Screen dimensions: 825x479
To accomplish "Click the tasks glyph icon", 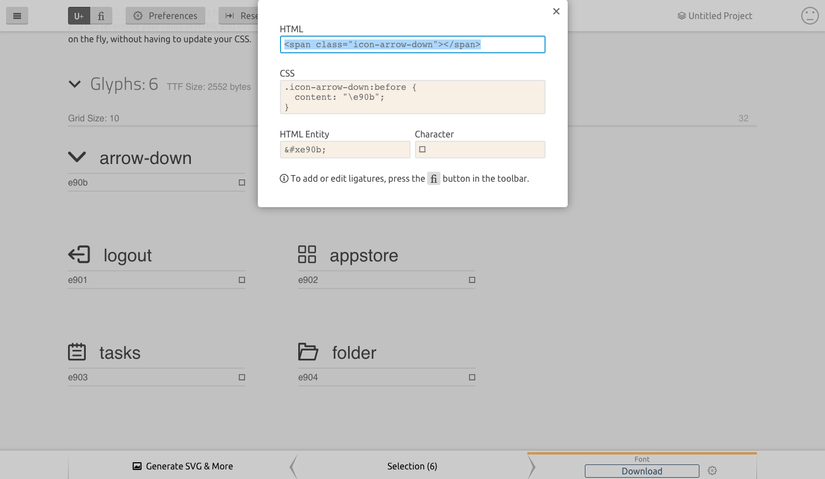I will (77, 352).
